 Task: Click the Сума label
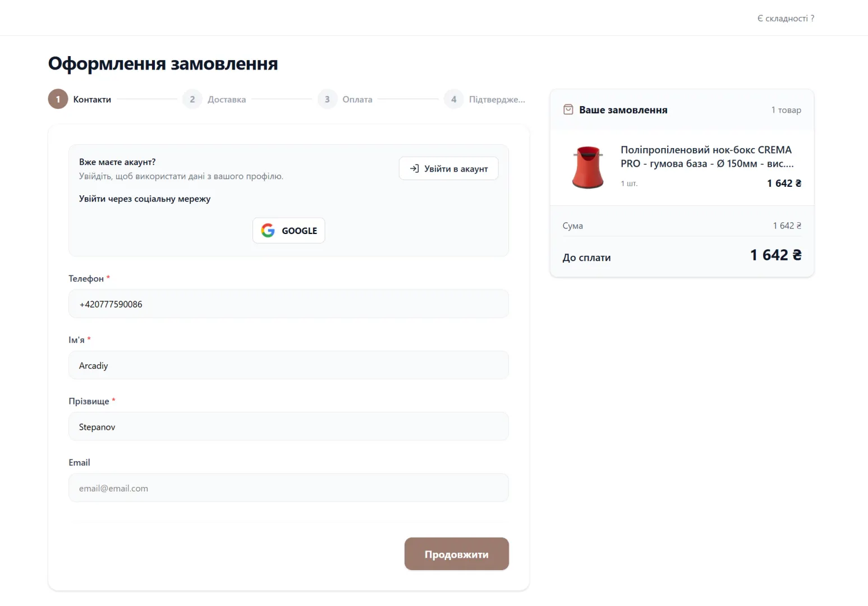(x=572, y=226)
